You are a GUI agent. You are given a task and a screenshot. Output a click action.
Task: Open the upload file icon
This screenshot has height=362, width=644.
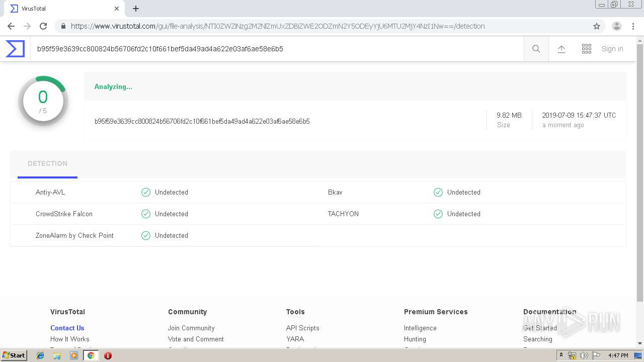[x=561, y=49]
